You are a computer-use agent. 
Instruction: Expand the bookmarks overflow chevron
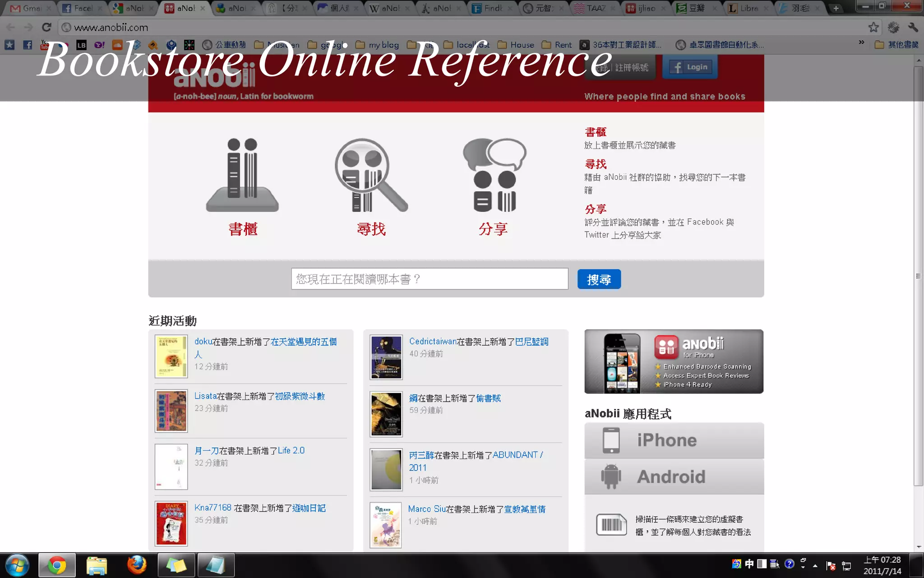[861, 42]
